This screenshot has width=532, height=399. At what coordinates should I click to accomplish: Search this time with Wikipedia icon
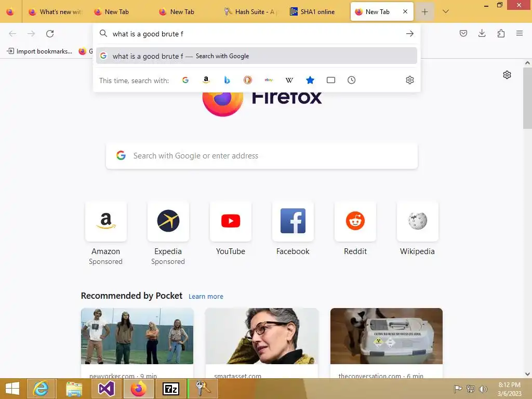click(x=289, y=80)
